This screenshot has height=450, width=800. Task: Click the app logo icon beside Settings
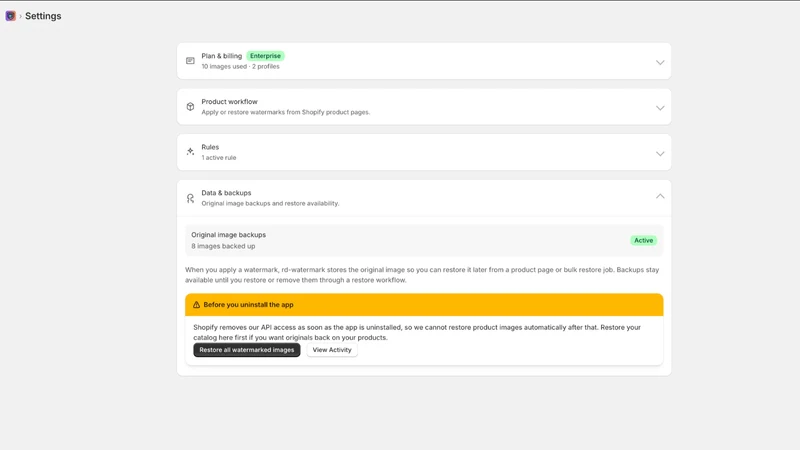pyautogui.click(x=10, y=16)
